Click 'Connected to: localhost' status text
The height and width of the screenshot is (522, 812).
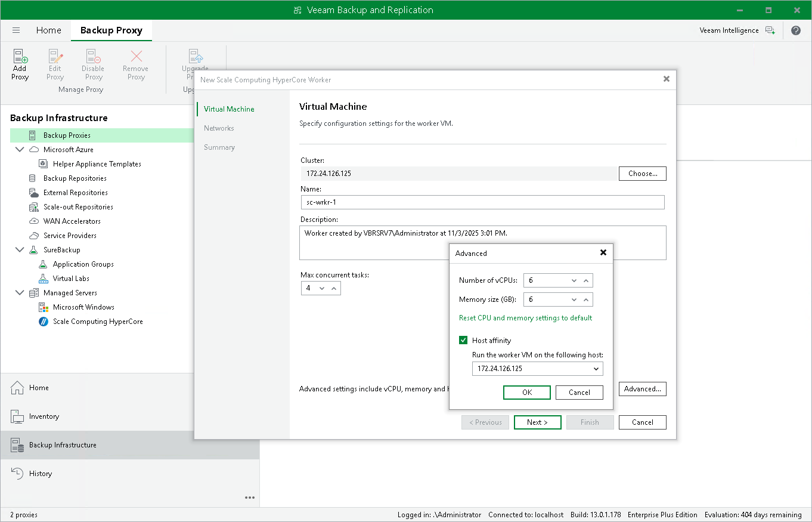pyautogui.click(x=526, y=515)
